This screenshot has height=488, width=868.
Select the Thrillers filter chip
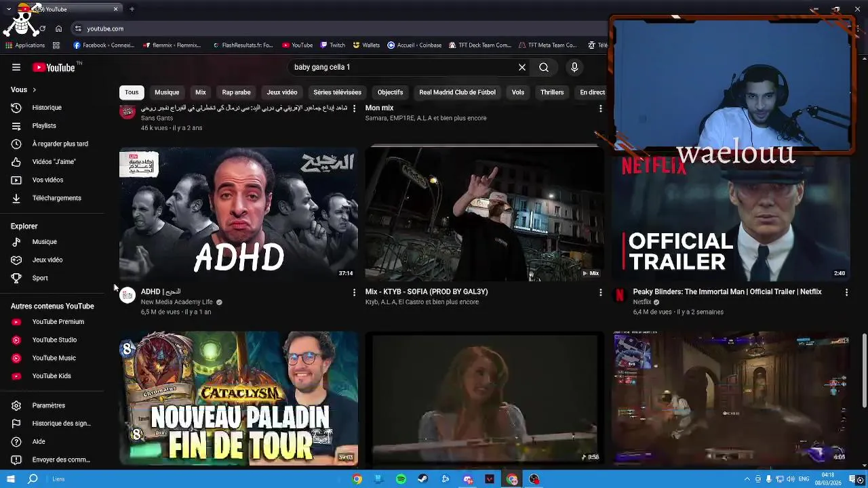tap(552, 92)
